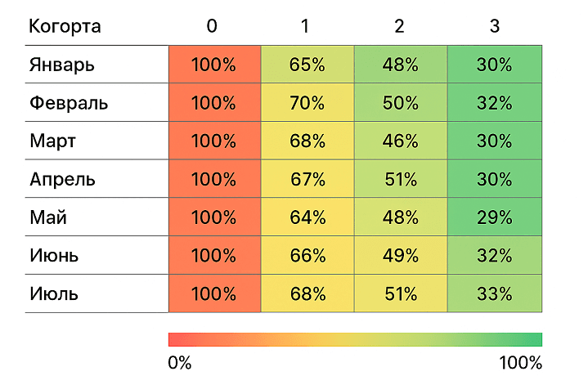The height and width of the screenshot is (376, 588).
Task: Select the Май row label
Action: coord(47,217)
